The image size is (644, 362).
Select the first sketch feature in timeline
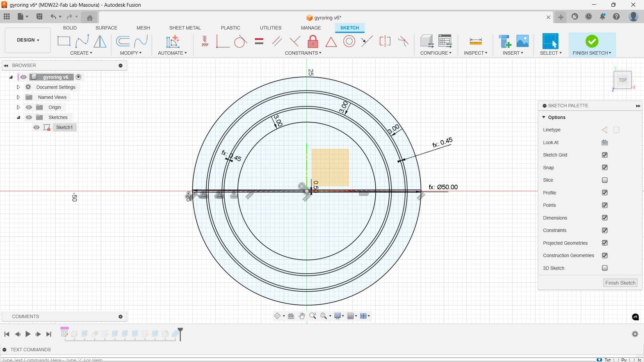64,334
